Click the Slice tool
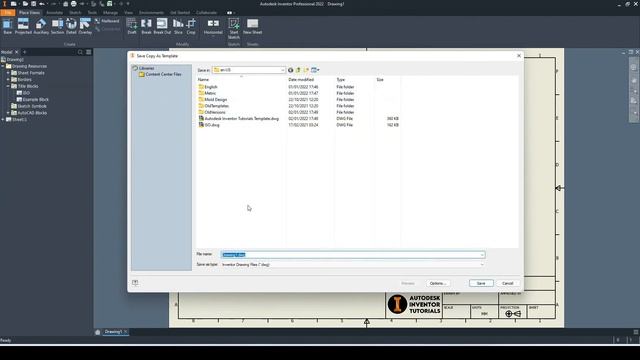This screenshot has height=360, width=640. [178, 26]
